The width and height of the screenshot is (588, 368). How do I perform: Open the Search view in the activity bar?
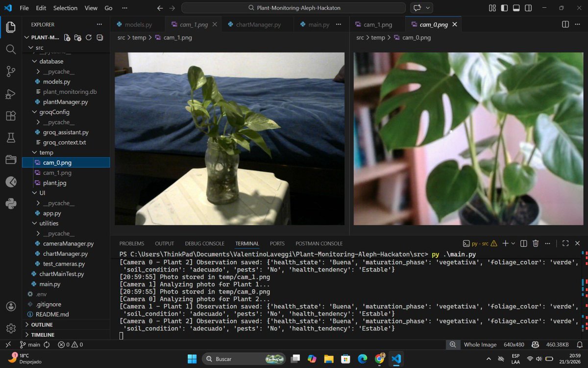coord(11,50)
